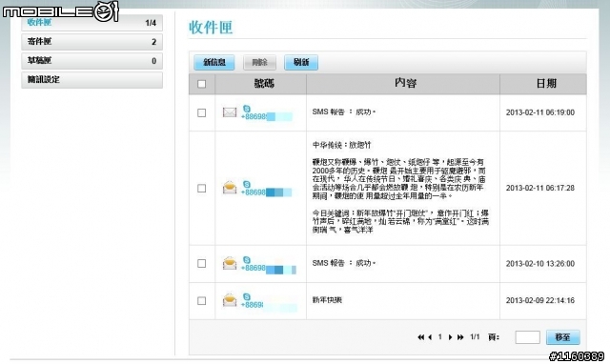
Task: Check the box for 2013-02-09 22:14:16 message
Action: point(201,300)
